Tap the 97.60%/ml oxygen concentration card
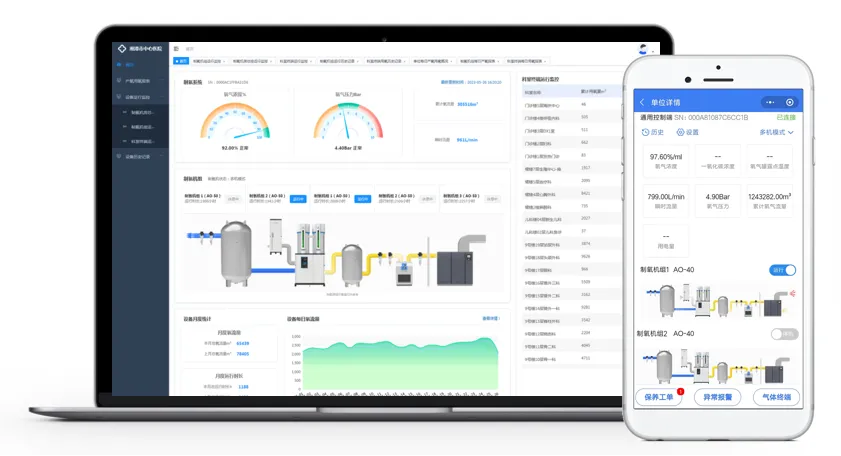 tap(665, 162)
